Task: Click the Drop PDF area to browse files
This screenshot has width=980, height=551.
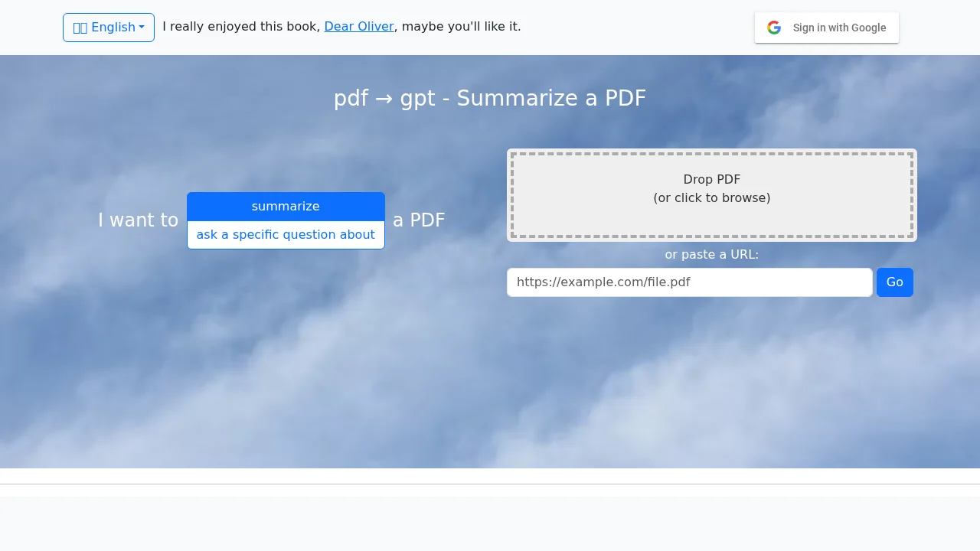Action: pos(711,195)
